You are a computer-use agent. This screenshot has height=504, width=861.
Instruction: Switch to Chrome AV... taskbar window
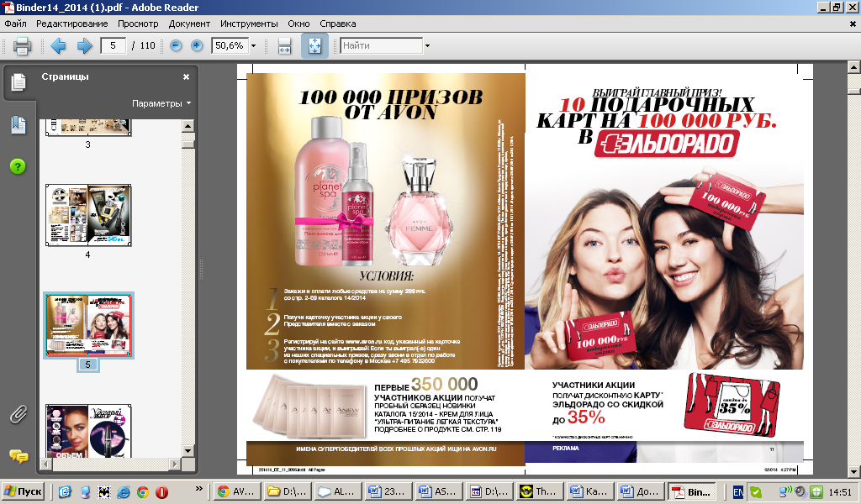pos(235,491)
